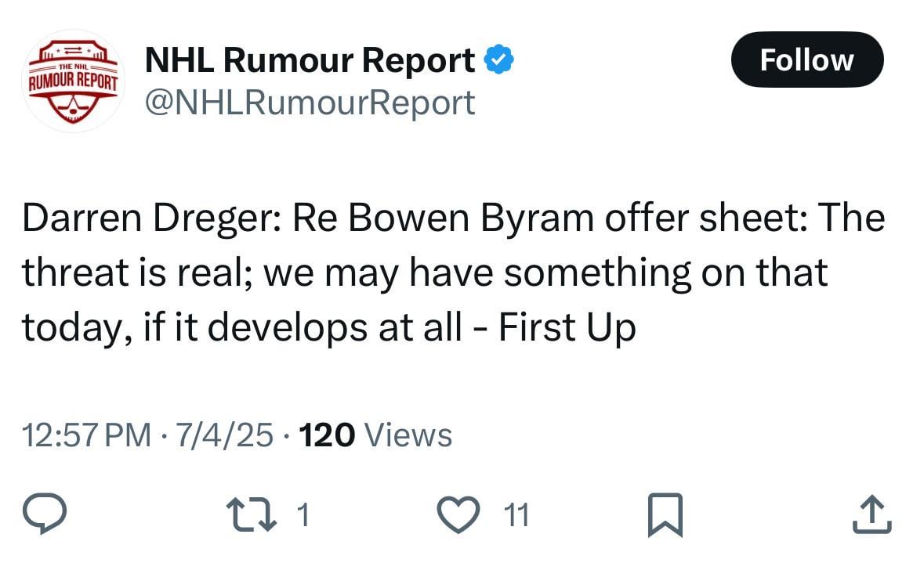Image resolution: width=924 pixels, height=563 pixels.
Task: Click the like count of 11
Action: pos(515,515)
